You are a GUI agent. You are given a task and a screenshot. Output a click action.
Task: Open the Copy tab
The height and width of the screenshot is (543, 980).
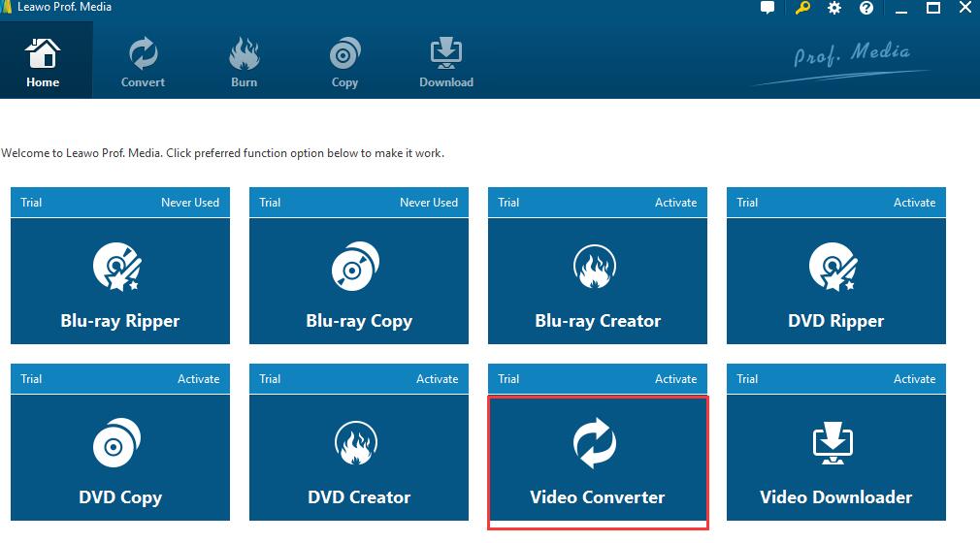(x=344, y=61)
